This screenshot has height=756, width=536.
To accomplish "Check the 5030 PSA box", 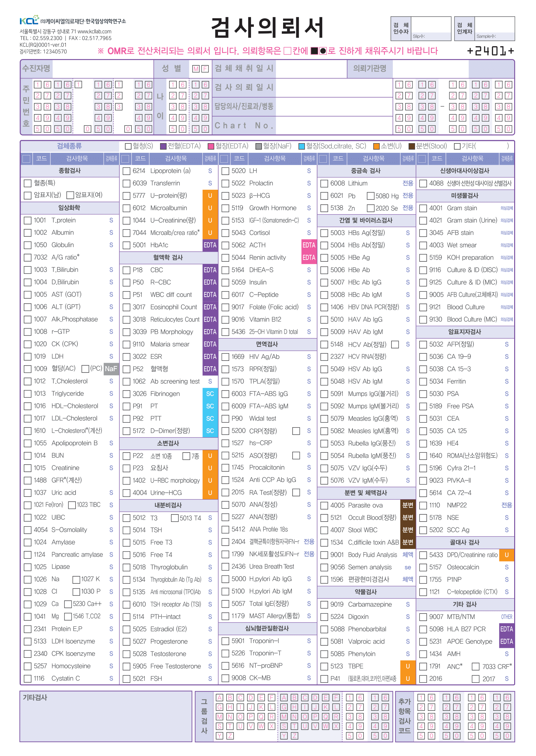I will [423, 394].
